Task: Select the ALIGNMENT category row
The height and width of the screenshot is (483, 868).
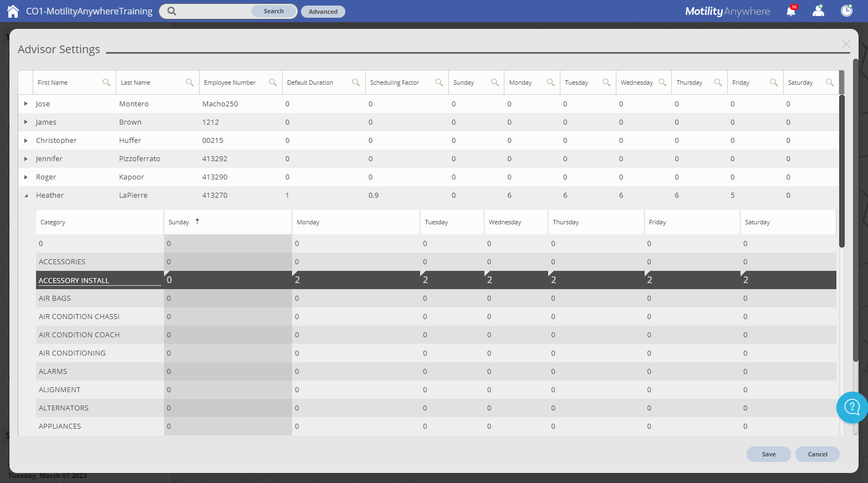Action: pos(436,390)
